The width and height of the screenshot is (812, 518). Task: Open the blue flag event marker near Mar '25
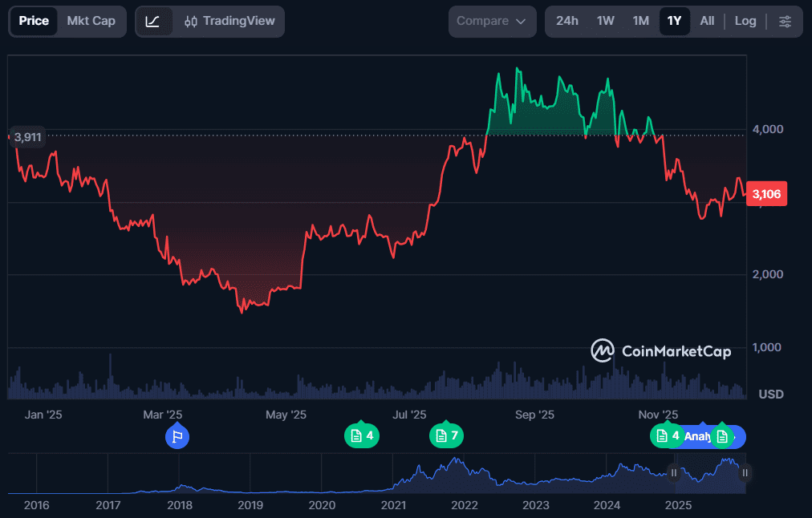177,435
